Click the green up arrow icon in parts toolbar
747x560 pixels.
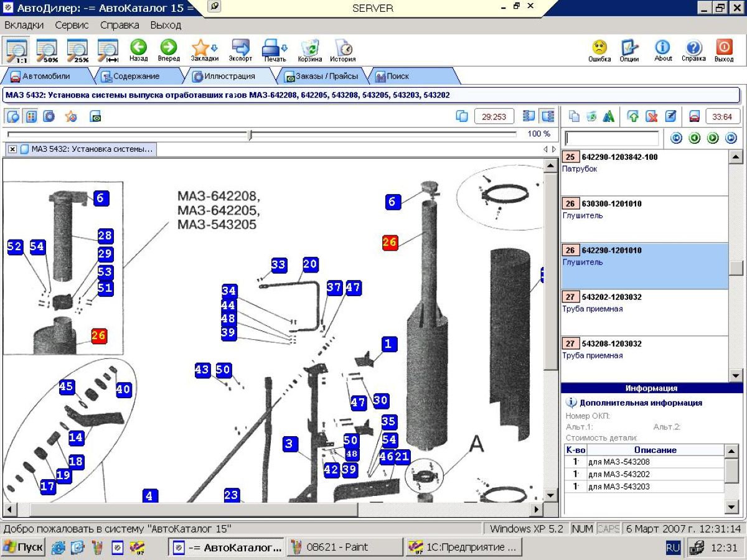(633, 116)
